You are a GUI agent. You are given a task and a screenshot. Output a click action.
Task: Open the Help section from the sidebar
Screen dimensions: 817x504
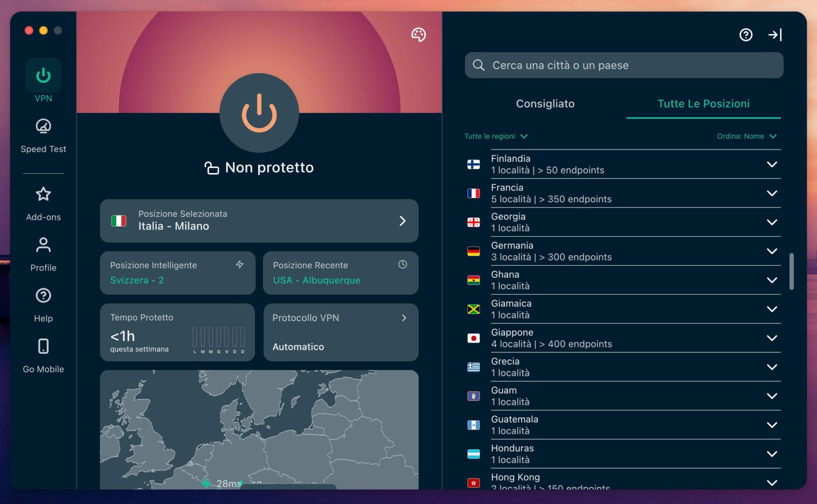point(43,304)
